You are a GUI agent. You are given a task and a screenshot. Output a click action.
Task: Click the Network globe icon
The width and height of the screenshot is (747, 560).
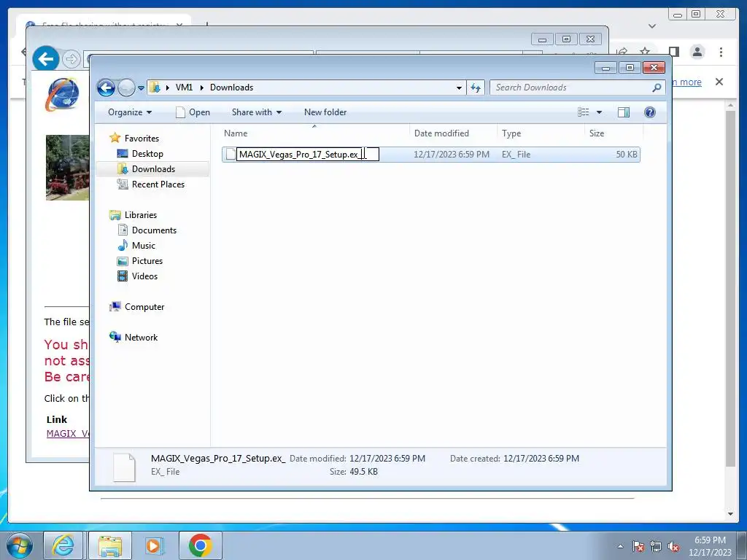coord(115,337)
